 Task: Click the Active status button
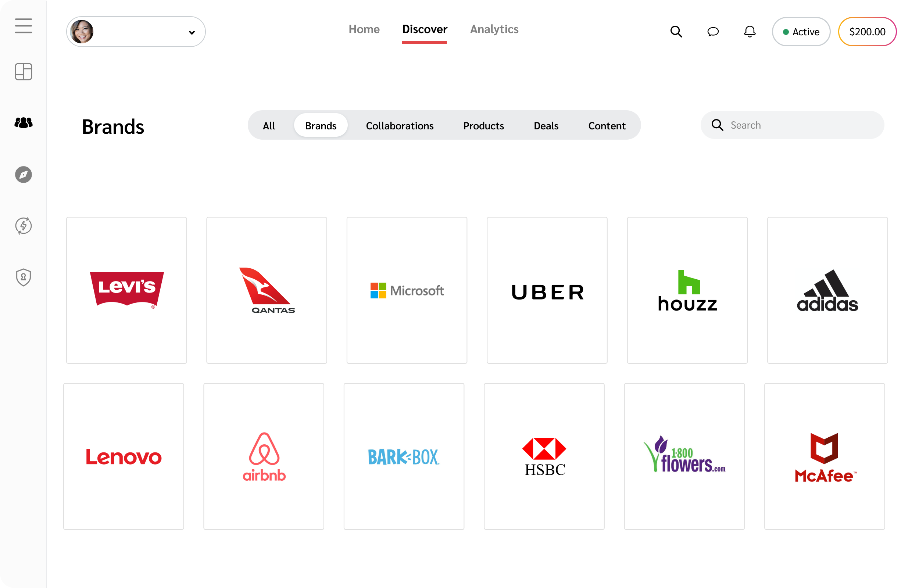pyautogui.click(x=801, y=32)
